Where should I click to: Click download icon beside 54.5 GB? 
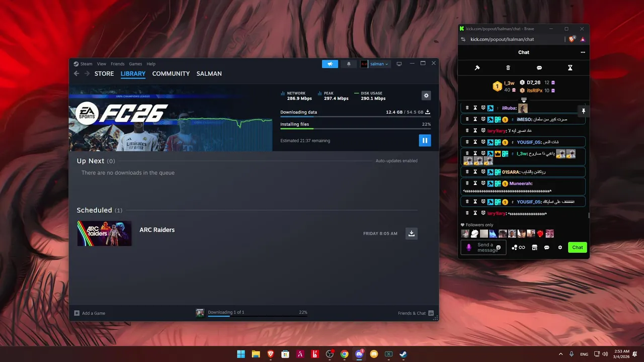pyautogui.click(x=428, y=112)
